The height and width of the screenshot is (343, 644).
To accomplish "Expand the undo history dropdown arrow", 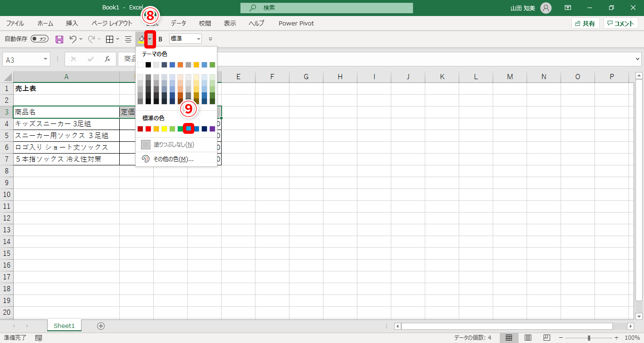I will (x=81, y=39).
